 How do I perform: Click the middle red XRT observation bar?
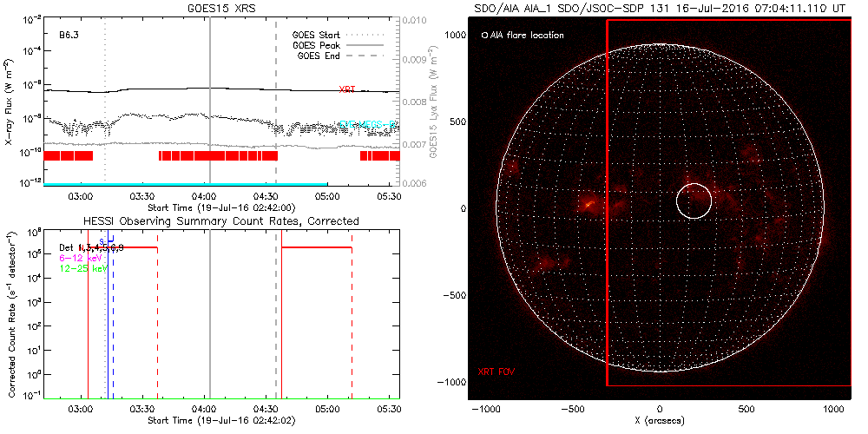[218, 155]
